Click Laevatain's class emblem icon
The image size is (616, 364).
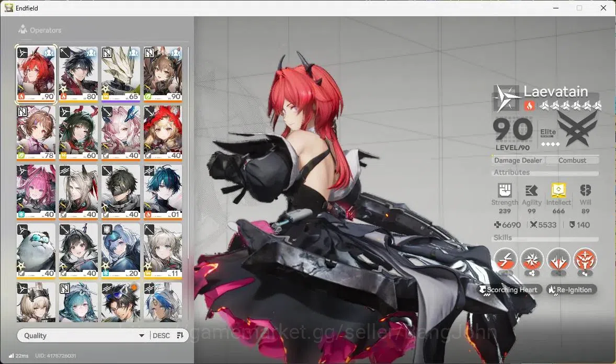506,97
